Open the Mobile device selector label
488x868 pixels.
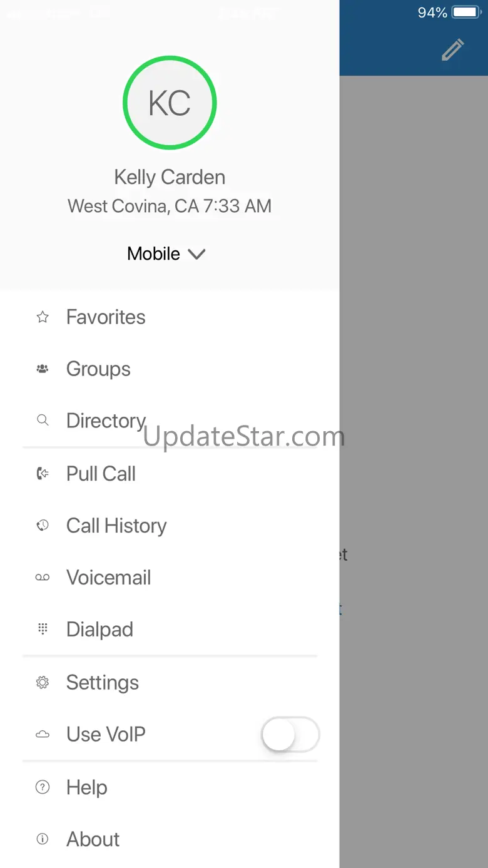[x=154, y=254]
